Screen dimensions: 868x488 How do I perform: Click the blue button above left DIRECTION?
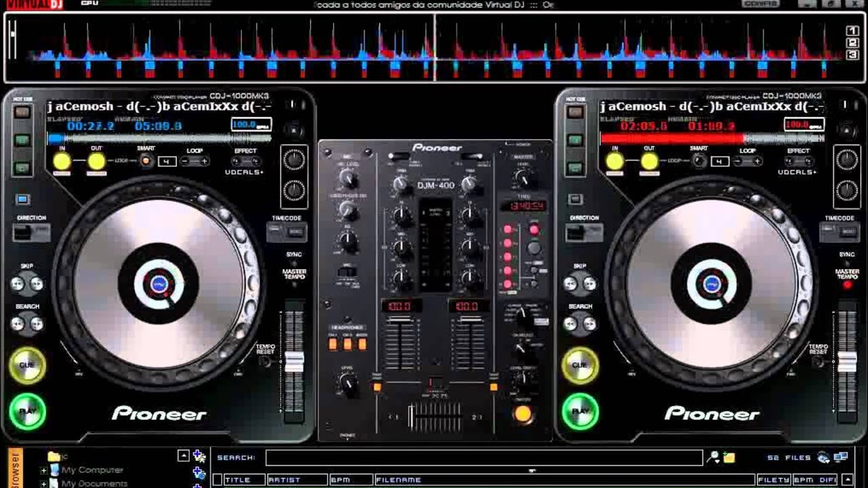(22, 199)
